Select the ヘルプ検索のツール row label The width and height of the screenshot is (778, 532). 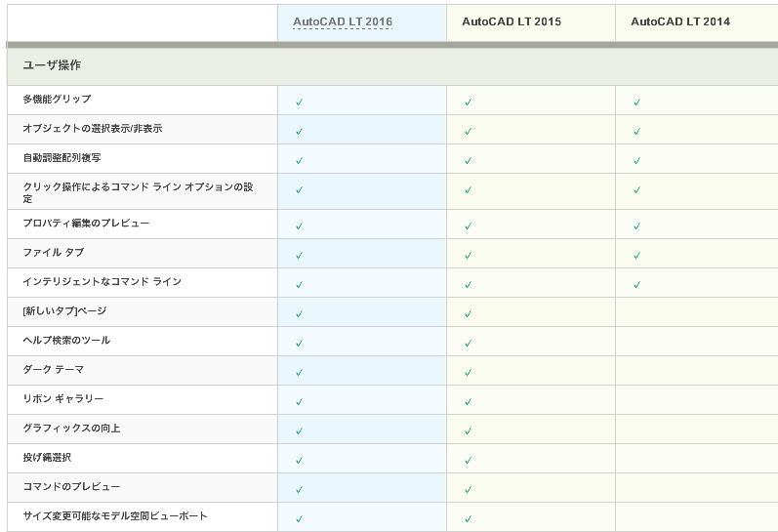[x=66, y=340]
